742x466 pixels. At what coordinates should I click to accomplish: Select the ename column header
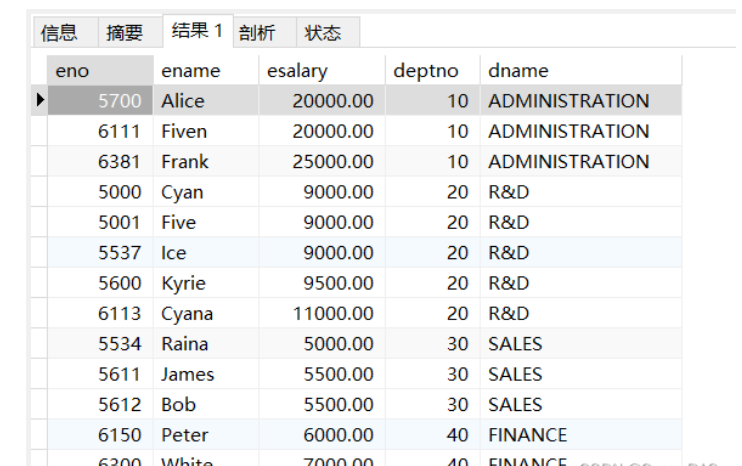(205, 70)
